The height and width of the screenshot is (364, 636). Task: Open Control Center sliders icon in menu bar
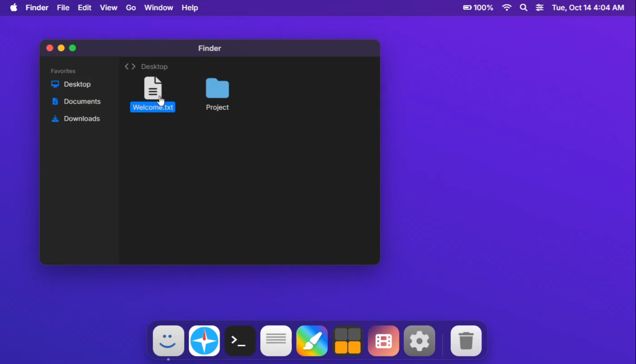pos(540,7)
